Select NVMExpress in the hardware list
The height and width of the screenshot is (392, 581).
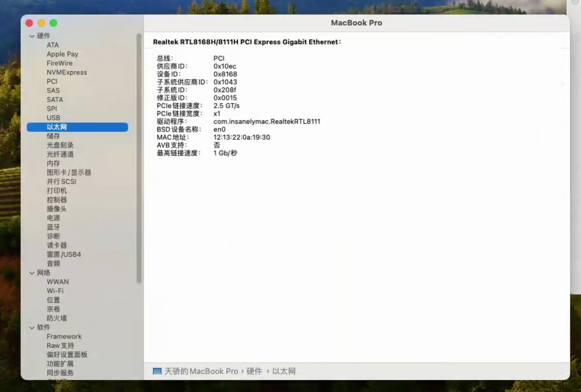[x=67, y=72]
